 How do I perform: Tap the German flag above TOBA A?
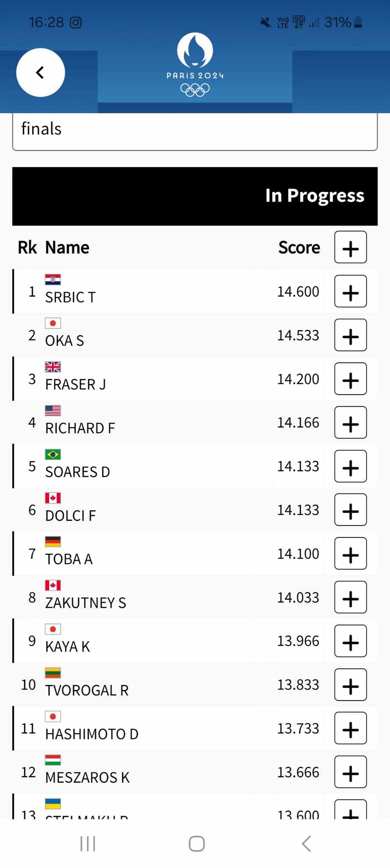click(53, 541)
